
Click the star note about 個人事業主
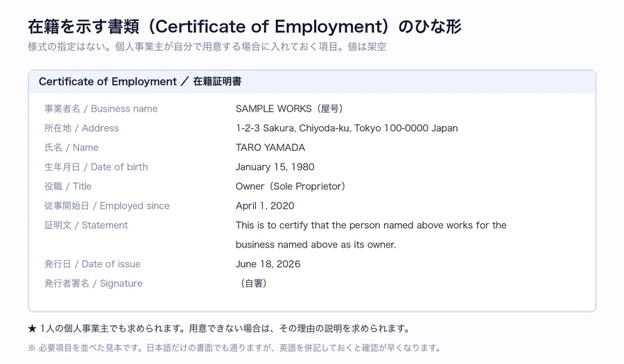[x=220, y=329]
